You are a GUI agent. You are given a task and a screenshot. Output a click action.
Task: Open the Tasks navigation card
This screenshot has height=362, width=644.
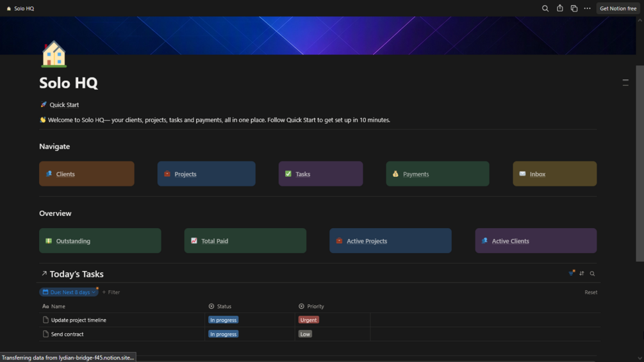point(320,174)
